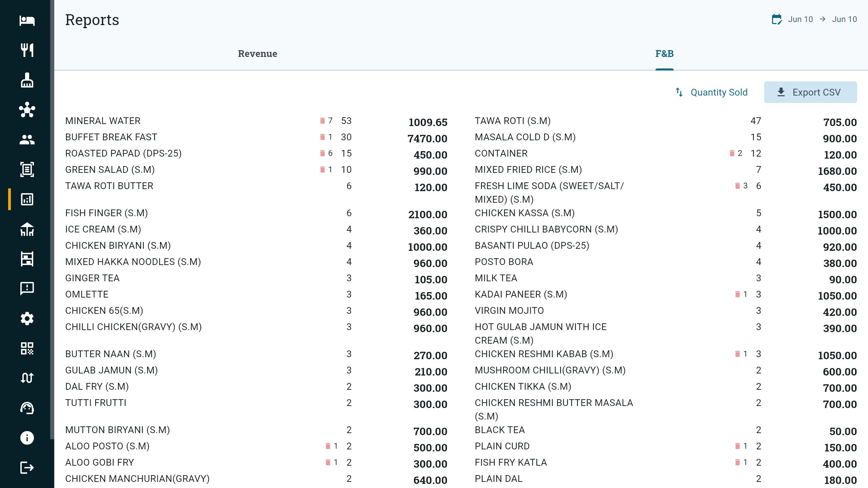
Task: Open the hub network sidebar icon
Action: (x=27, y=110)
